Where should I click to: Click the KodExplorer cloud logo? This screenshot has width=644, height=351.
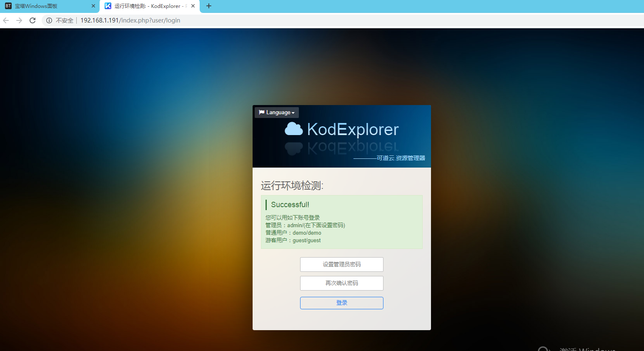tap(294, 129)
